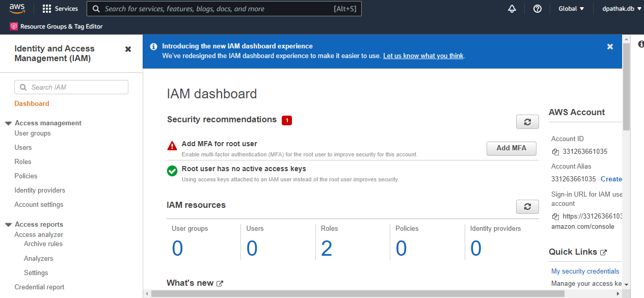This screenshot has height=298, width=644.
Task: Click the scroll-left arrow of the horizontal scrollbar
Action: point(147,294)
